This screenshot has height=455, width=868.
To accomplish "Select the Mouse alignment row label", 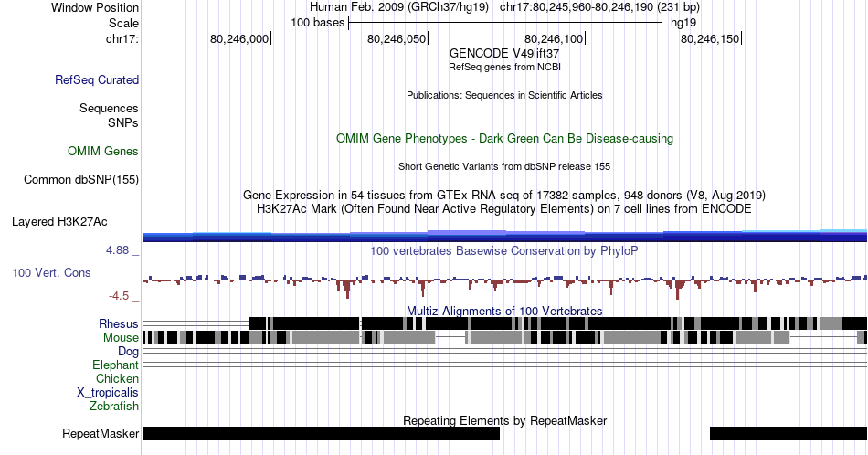I will click(121, 338).
